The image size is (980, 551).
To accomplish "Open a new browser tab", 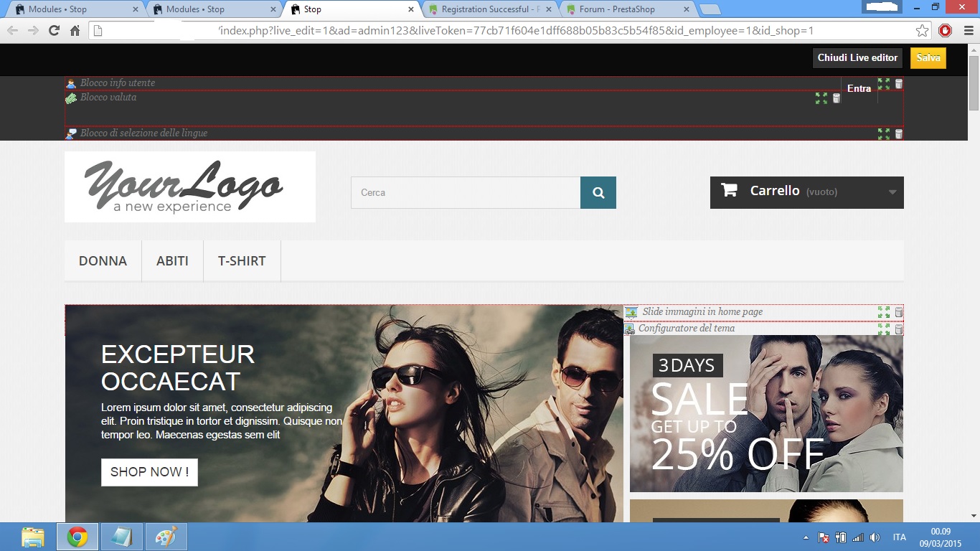I will [710, 9].
